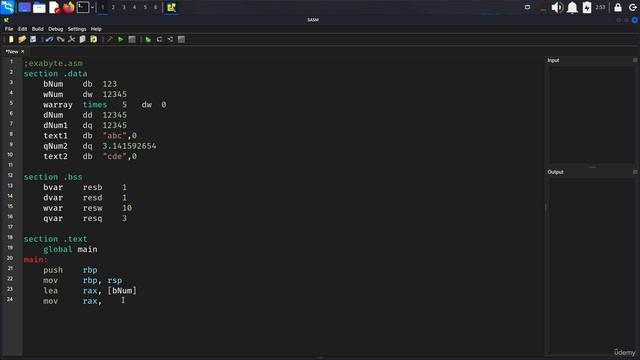Expand the terminal launcher dropdown arrow

[x=92, y=7]
